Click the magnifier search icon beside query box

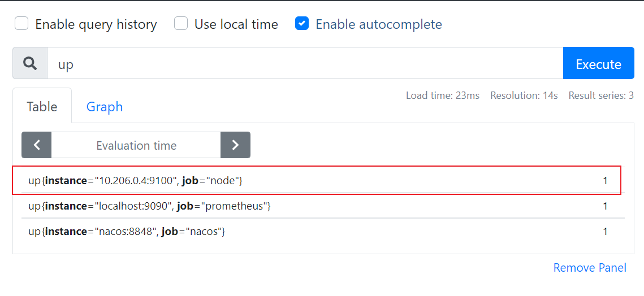tap(30, 63)
